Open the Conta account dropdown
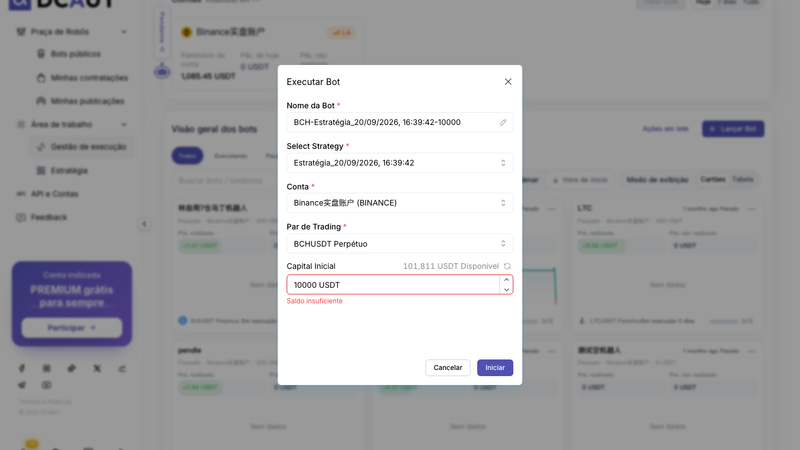800x450 pixels. point(399,203)
